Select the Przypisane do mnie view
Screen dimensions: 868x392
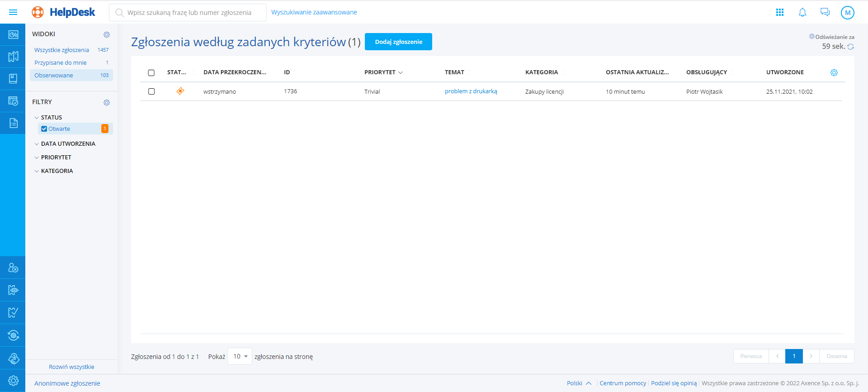60,63
